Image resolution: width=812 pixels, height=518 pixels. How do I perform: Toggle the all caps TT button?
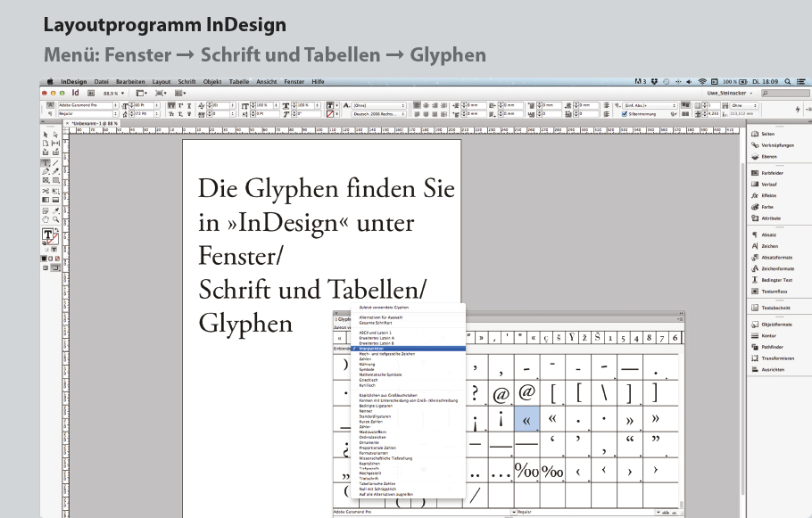tap(171, 105)
